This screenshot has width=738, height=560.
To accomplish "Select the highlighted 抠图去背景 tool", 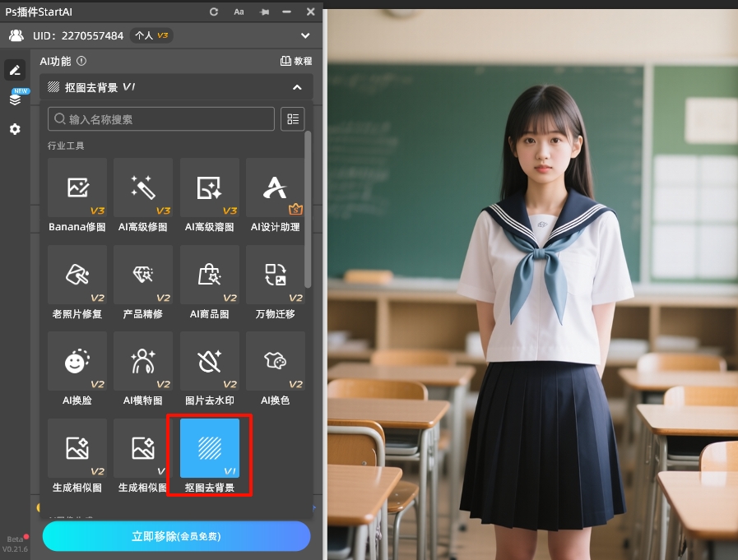I will coord(209,449).
